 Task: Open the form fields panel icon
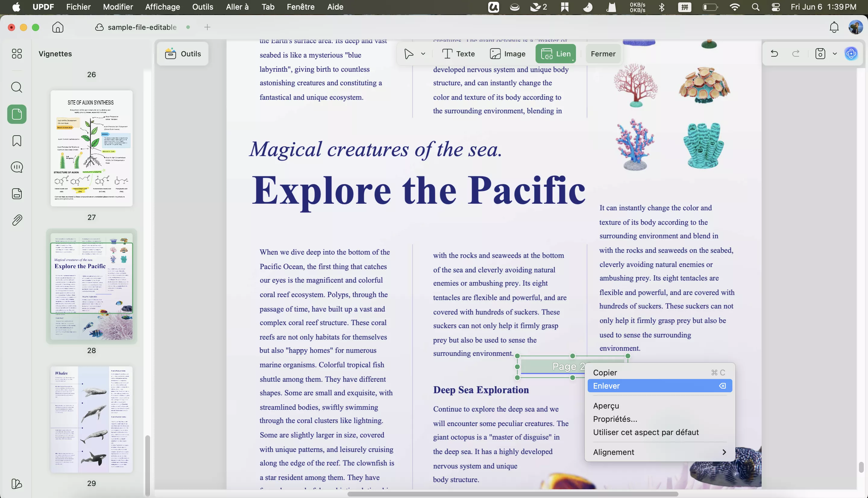tap(17, 194)
